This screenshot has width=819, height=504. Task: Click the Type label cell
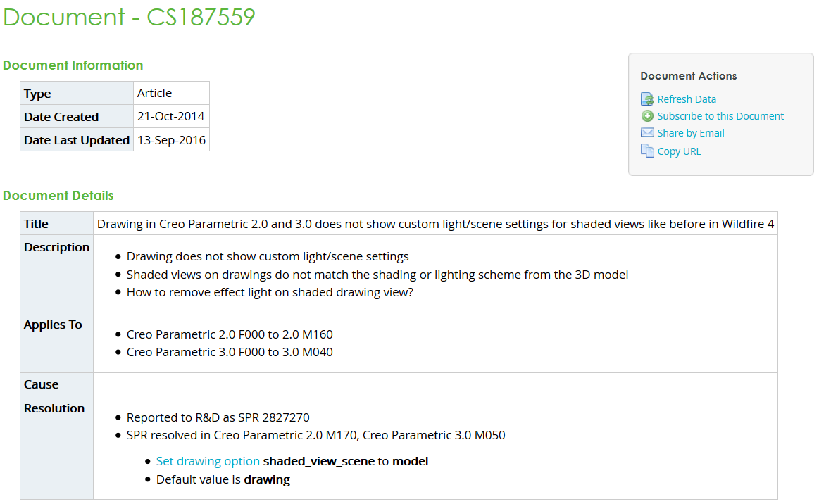click(x=77, y=93)
